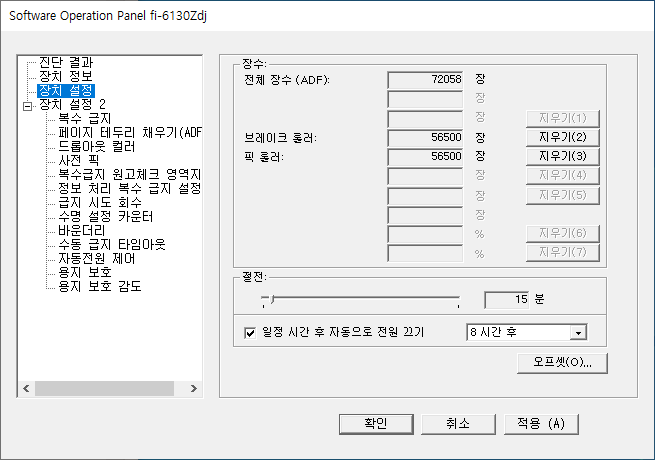This screenshot has height=460, width=655.
Task: Click the 전체 장수 (ADF): label
Action: tap(287, 79)
